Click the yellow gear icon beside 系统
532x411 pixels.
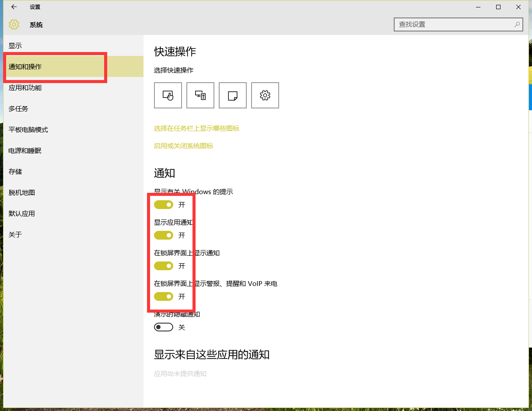tap(14, 25)
